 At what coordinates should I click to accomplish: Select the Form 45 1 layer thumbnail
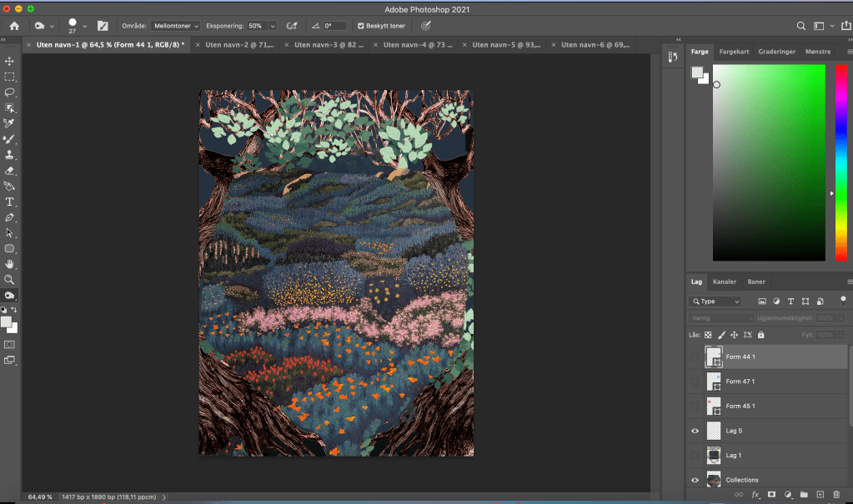point(714,406)
